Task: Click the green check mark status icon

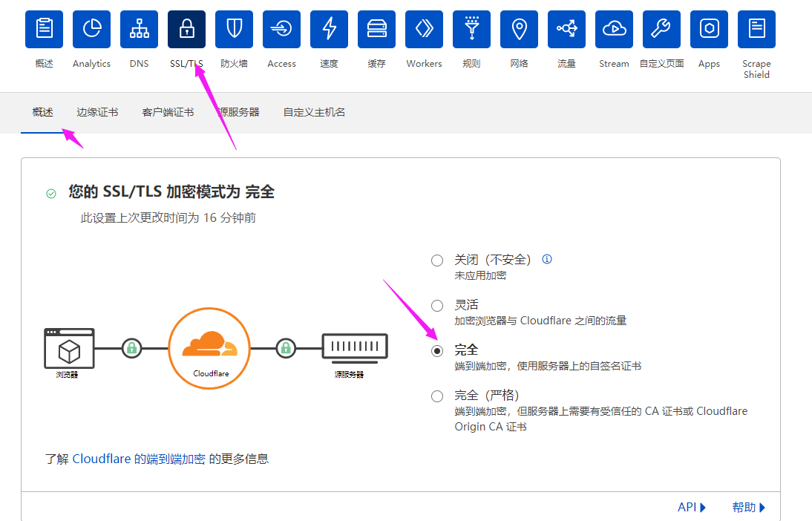Action: tap(51, 194)
